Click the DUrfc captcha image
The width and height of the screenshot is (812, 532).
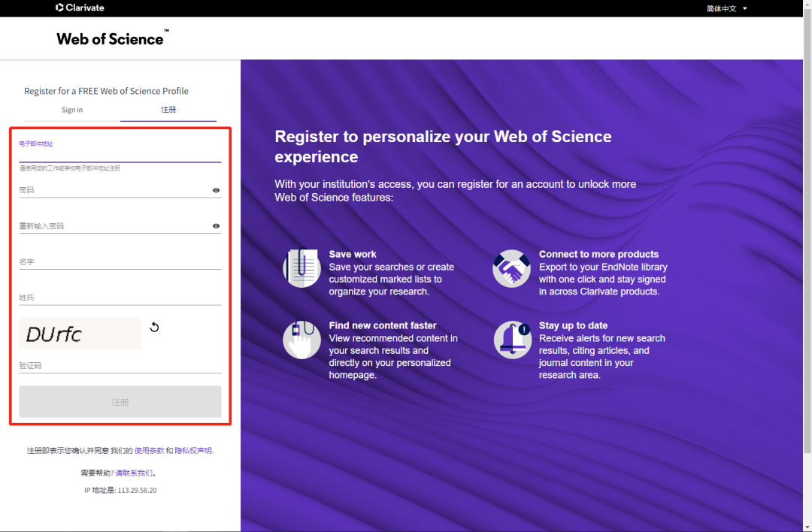[80, 334]
